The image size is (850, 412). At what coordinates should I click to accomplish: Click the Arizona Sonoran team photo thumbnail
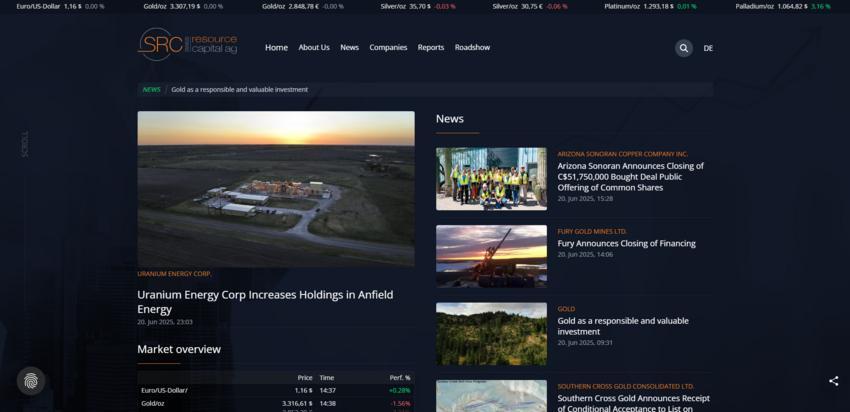click(x=491, y=178)
